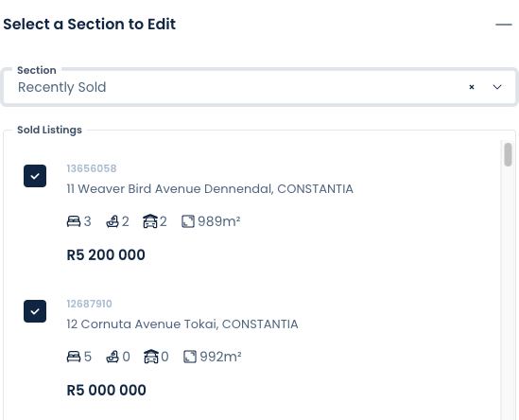The image size is (519, 420).
Task: Click the Recently Sold combo box field
Action: [259, 87]
